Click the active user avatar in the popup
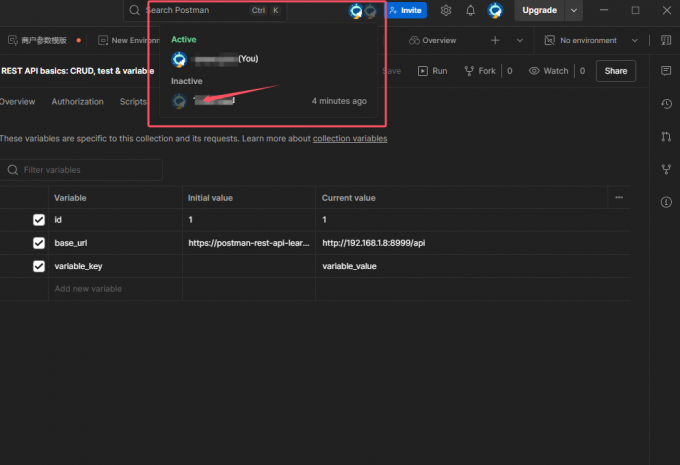 point(179,59)
